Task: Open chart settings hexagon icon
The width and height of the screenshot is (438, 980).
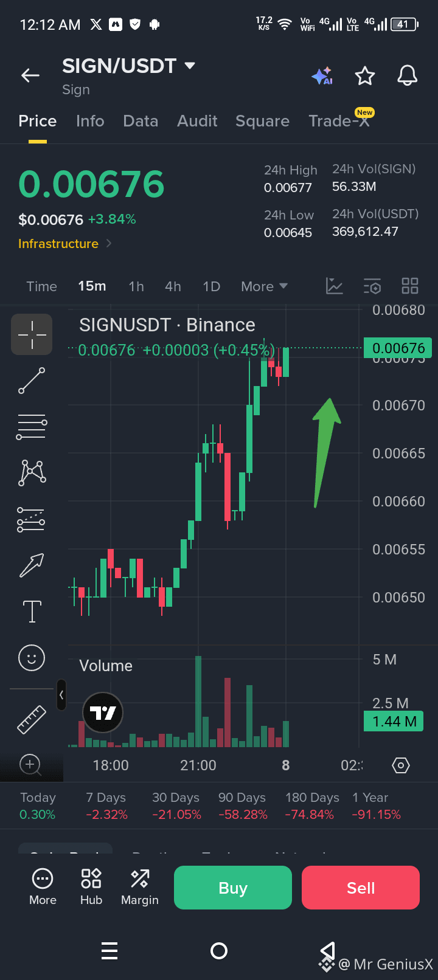Action: coord(401,765)
